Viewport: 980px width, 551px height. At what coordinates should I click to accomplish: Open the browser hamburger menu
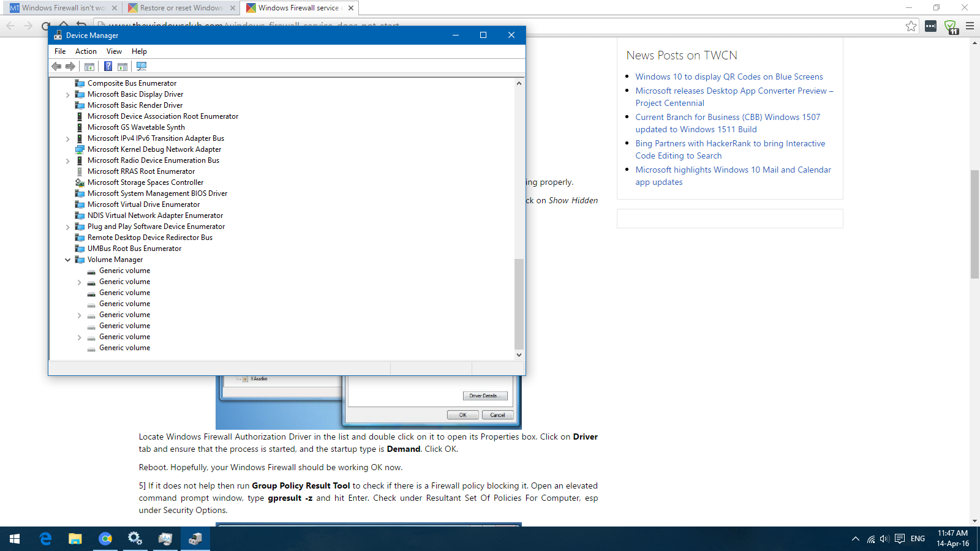point(970,26)
